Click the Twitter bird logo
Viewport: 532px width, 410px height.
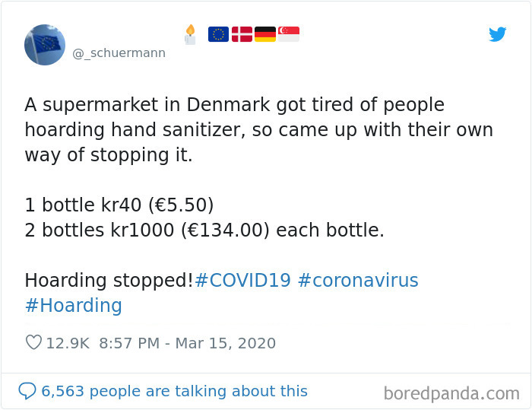497,34
